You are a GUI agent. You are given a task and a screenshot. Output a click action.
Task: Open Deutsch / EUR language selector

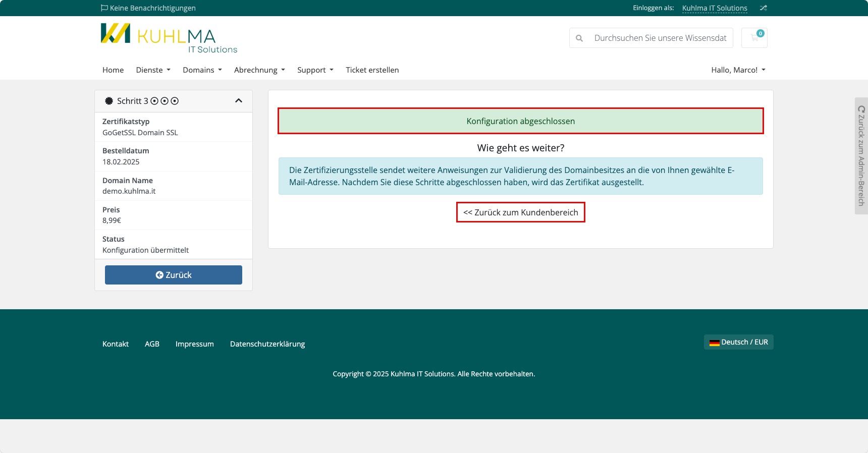pos(739,342)
